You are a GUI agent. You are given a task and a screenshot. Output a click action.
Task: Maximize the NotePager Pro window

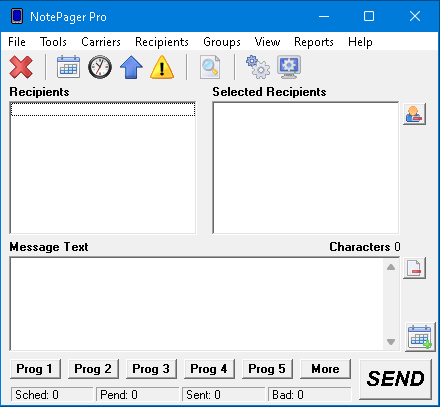pos(369,16)
